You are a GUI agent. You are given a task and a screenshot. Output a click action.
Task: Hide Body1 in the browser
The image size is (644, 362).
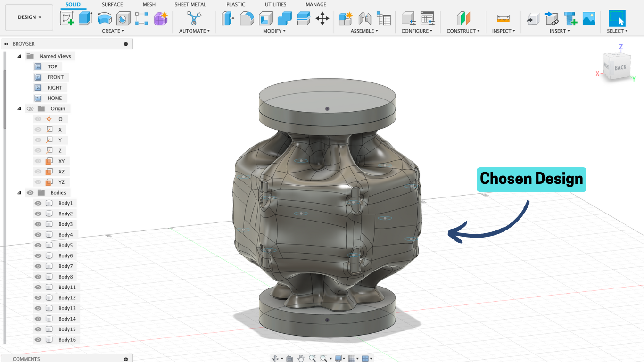point(38,203)
